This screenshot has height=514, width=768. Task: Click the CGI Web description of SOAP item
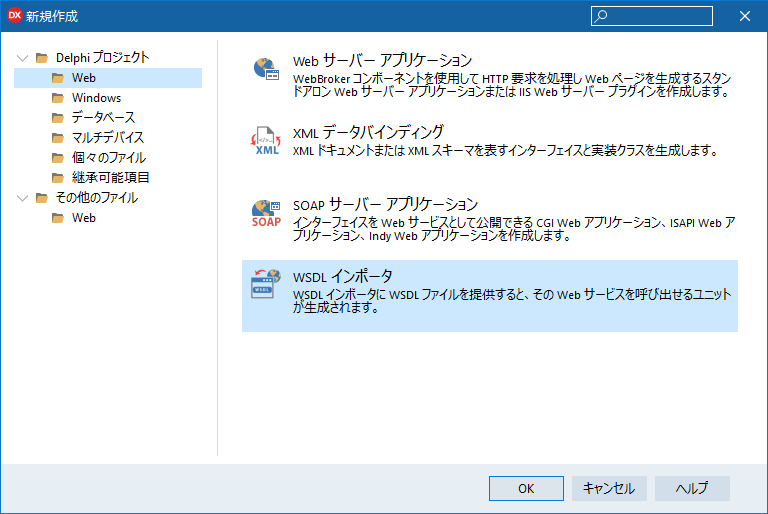(x=514, y=229)
